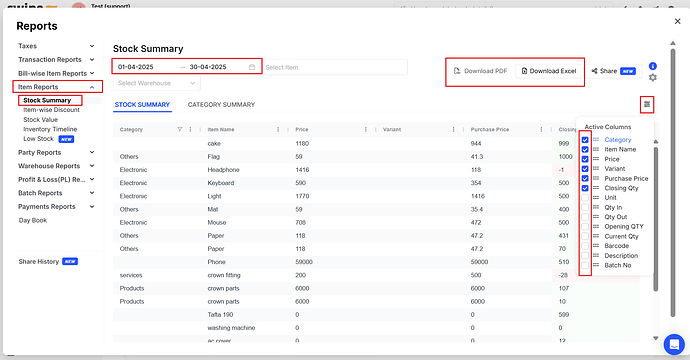Open Item-wise Discount report
690x360 pixels.
(x=51, y=110)
